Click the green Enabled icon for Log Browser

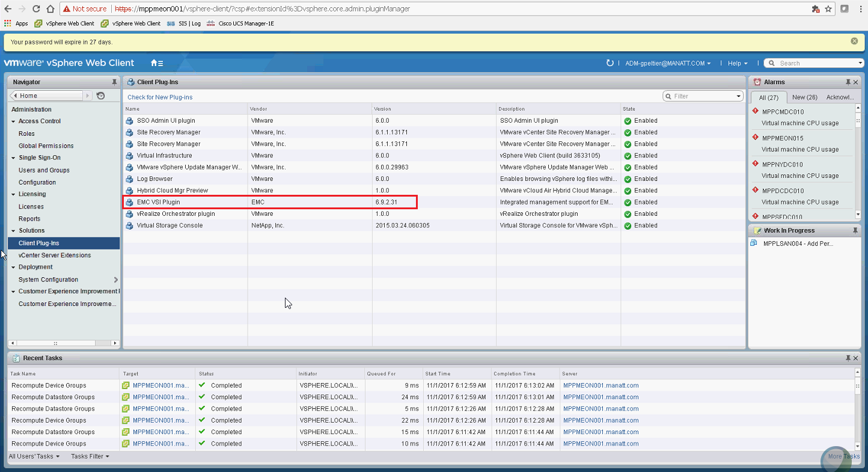[628, 179]
